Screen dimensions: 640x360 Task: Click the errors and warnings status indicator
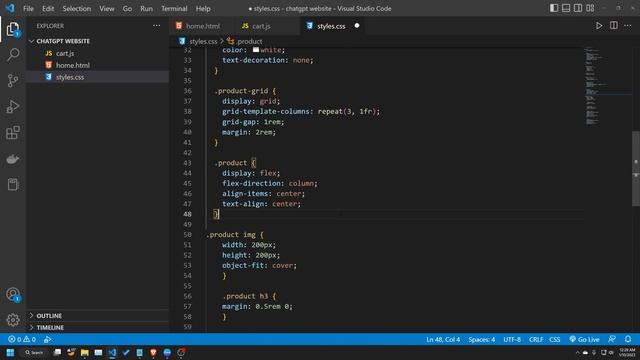22,339
